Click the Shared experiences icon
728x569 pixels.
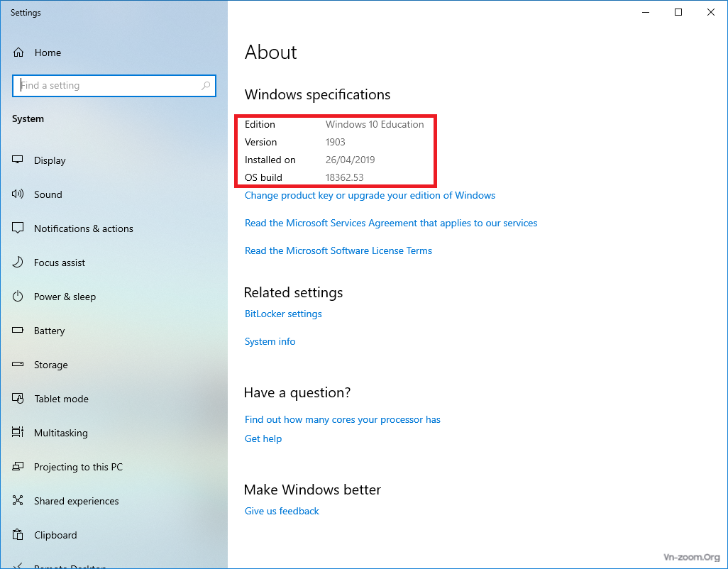pyautogui.click(x=18, y=500)
